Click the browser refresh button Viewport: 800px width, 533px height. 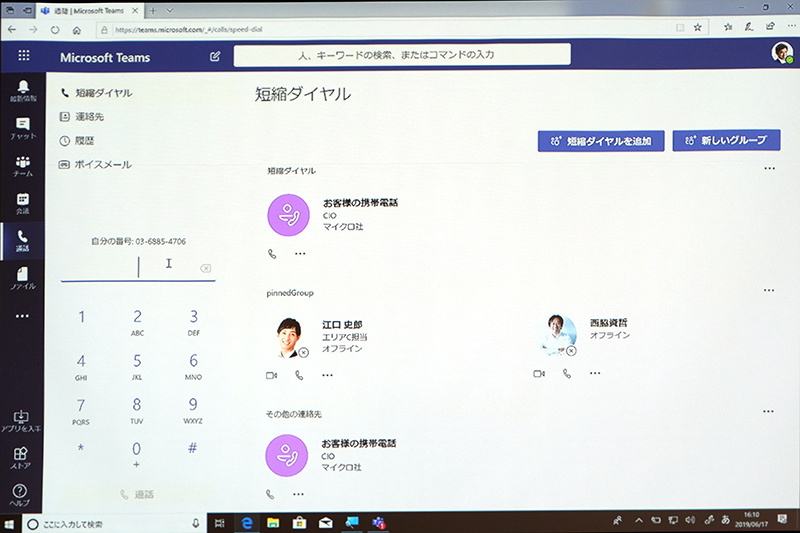[x=55, y=30]
